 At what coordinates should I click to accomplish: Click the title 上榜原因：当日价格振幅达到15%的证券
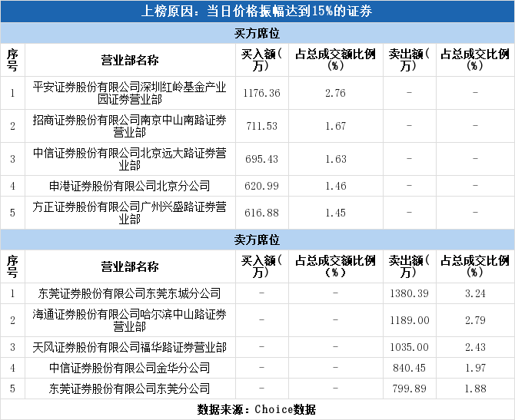click(257, 12)
